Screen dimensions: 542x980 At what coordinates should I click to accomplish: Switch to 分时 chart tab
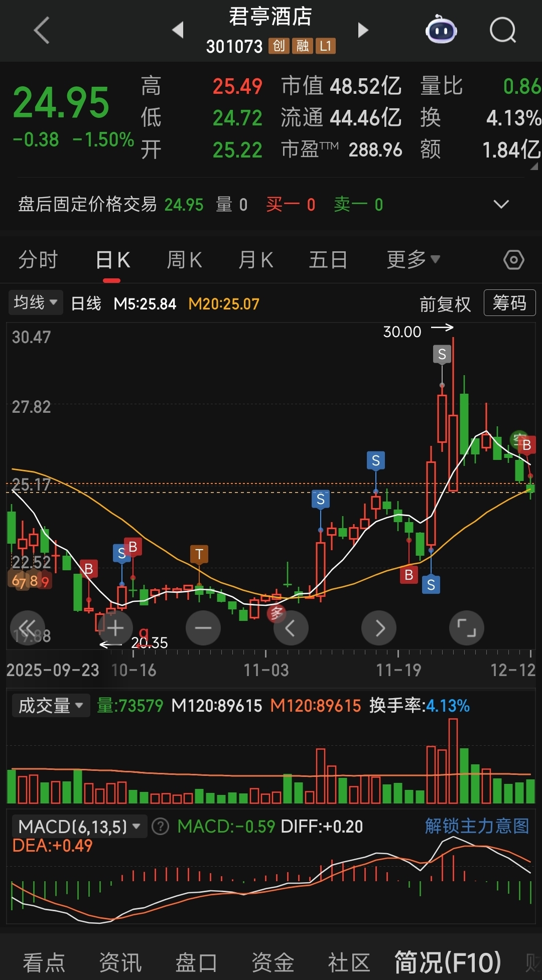click(x=38, y=260)
